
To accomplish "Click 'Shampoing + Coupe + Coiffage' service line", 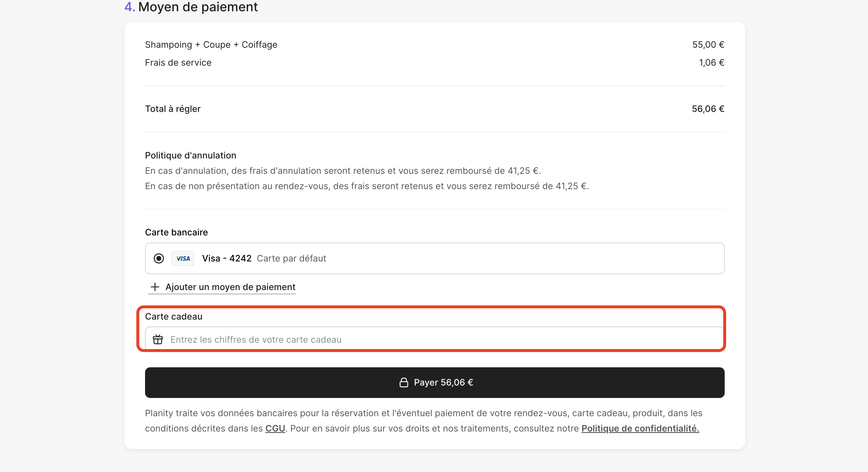I will coord(211,45).
